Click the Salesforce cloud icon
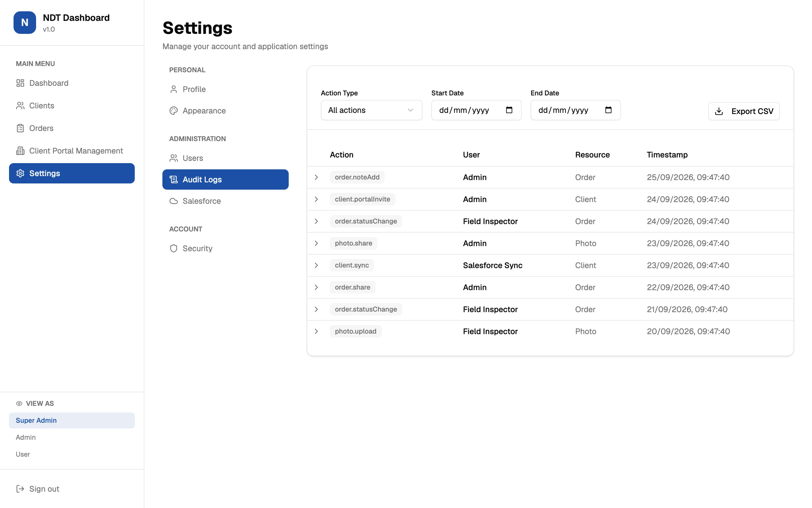 click(x=173, y=201)
